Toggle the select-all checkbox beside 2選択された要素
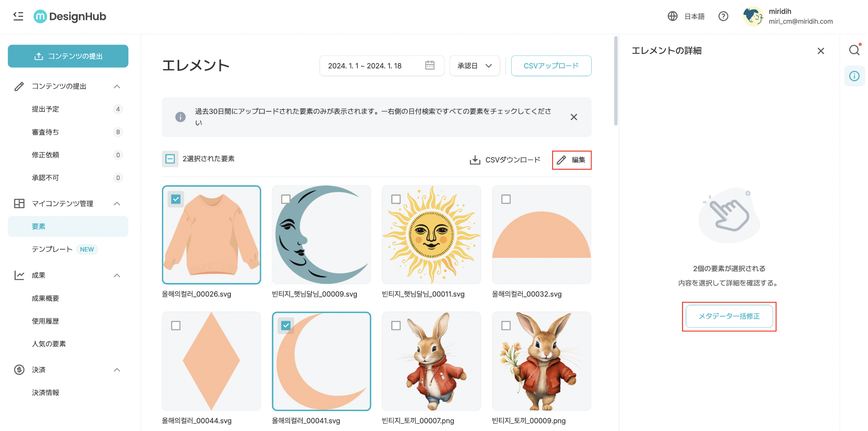This screenshot has height=431, width=868. tap(170, 159)
